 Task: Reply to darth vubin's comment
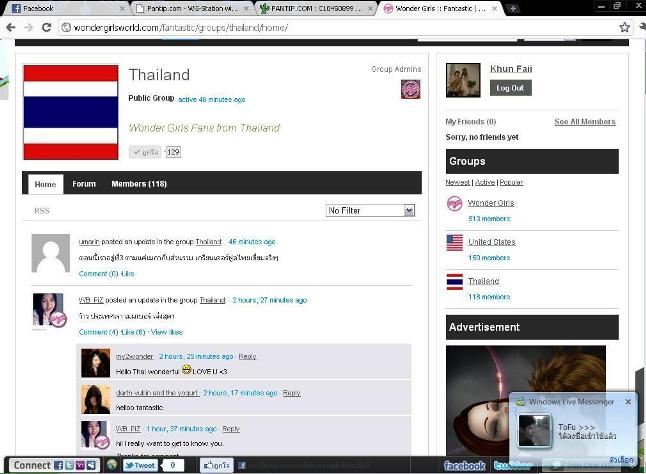tap(292, 393)
